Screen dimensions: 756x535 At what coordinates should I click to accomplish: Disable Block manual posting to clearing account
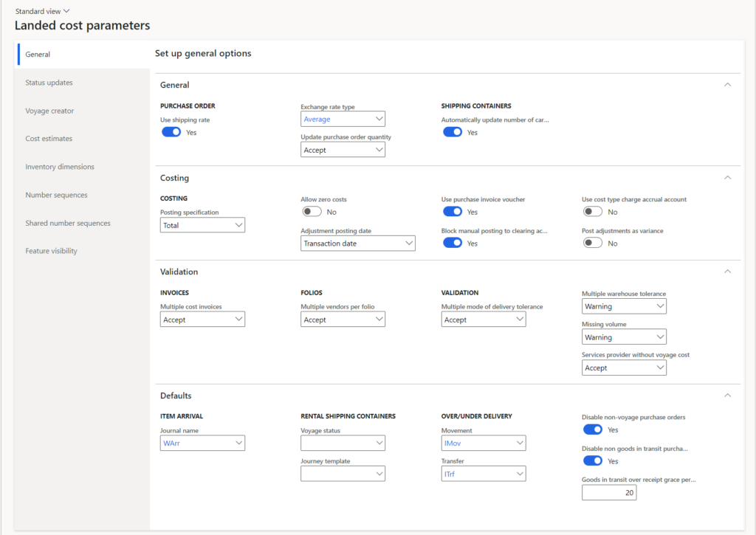pyautogui.click(x=453, y=242)
